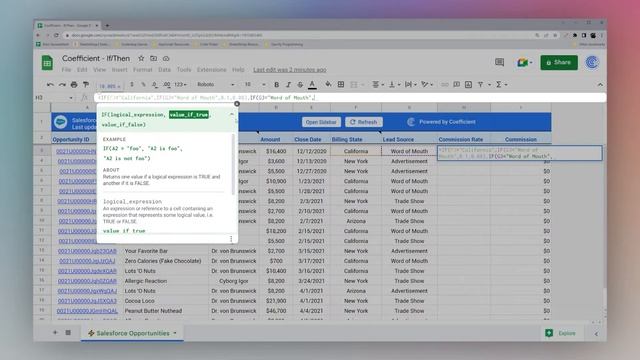
Task: Open the Format menu
Action: tap(142, 70)
